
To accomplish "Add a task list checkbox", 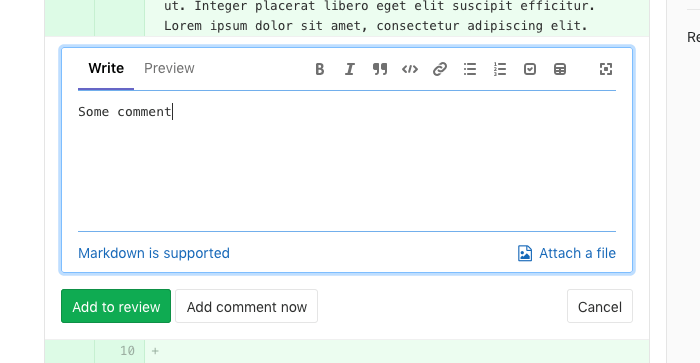I will coord(530,69).
